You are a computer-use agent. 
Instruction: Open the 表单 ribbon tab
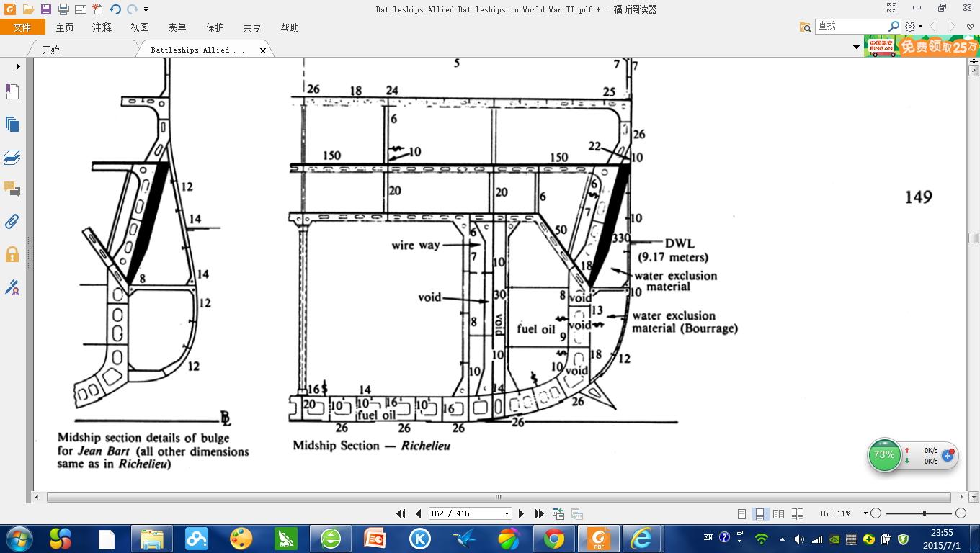tap(177, 27)
